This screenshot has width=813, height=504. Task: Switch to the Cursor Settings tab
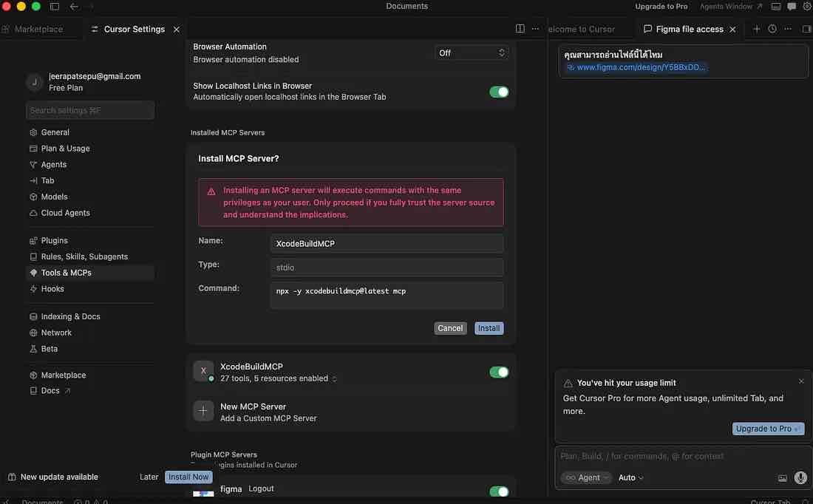click(x=135, y=29)
